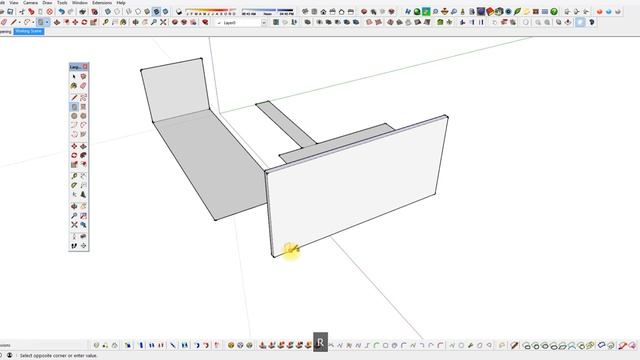Screen dimensions: 640x360
Task: Adjust shadow time-of-day slider
Action: coord(267,11)
